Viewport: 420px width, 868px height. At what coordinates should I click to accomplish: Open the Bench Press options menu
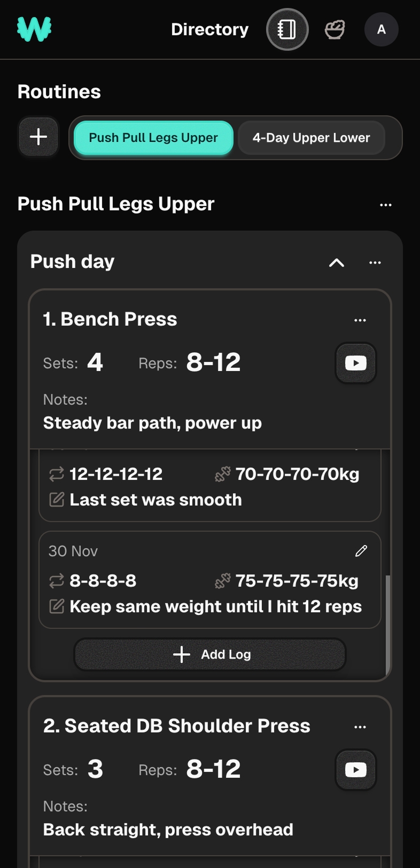point(360,320)
